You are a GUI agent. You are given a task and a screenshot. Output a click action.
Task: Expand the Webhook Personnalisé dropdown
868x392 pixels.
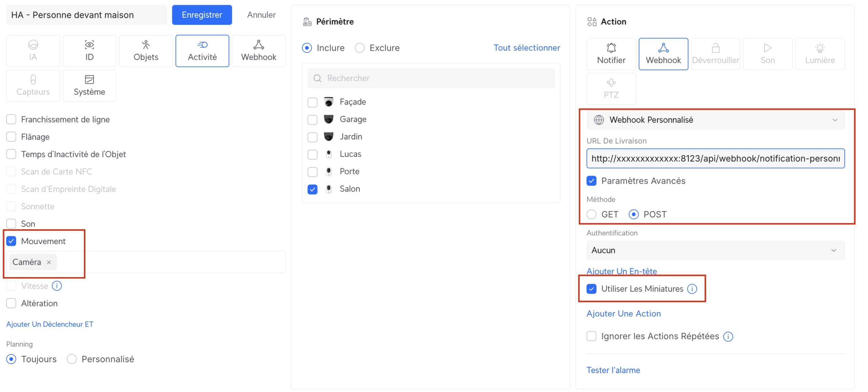pos(715,120)
